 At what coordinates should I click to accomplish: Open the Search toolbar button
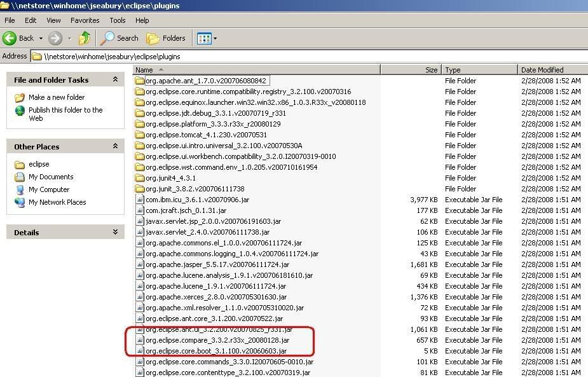120,38
